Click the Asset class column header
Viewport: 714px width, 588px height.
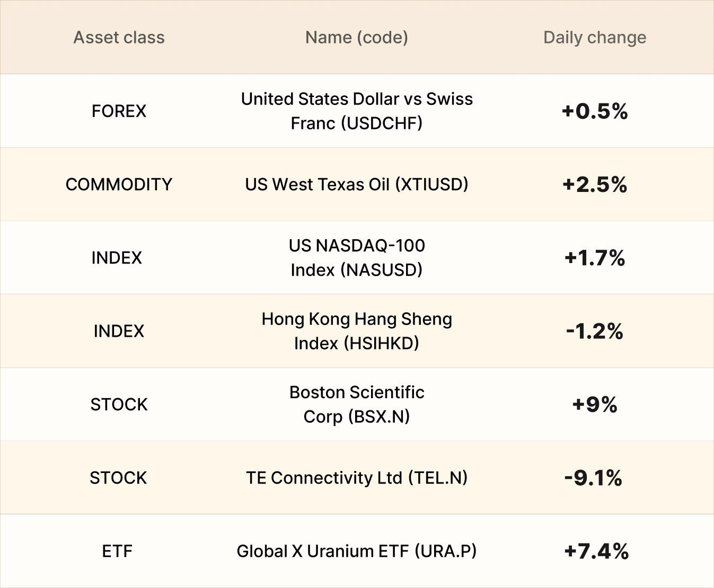[x=119, y=38]
